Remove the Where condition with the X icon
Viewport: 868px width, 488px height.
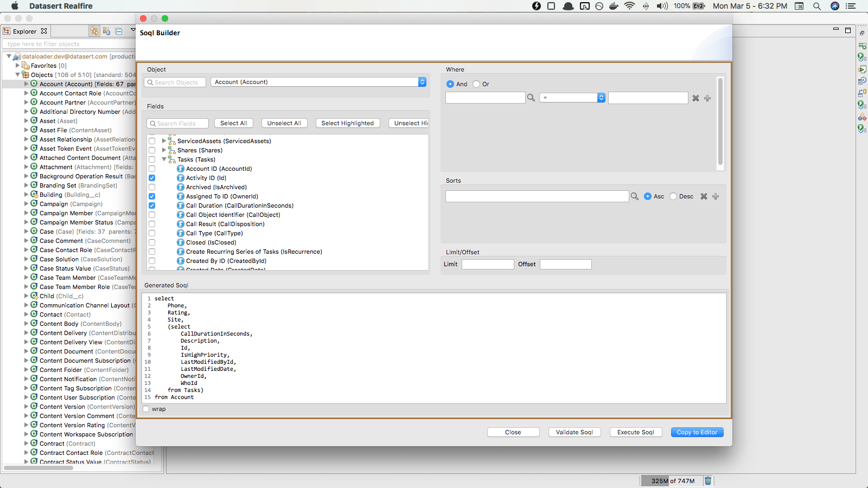[x=695, y=98]
